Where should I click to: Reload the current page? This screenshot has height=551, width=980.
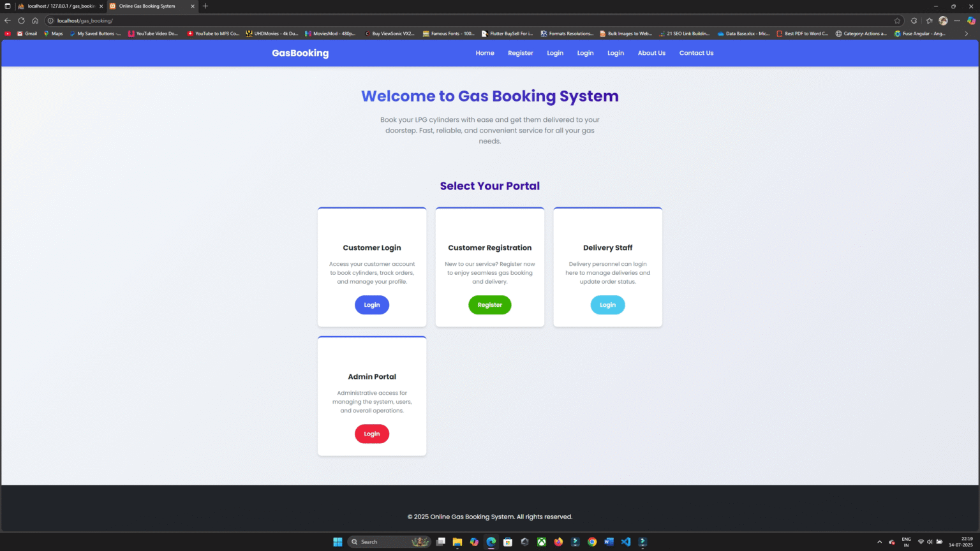click(x=21, y=20)
